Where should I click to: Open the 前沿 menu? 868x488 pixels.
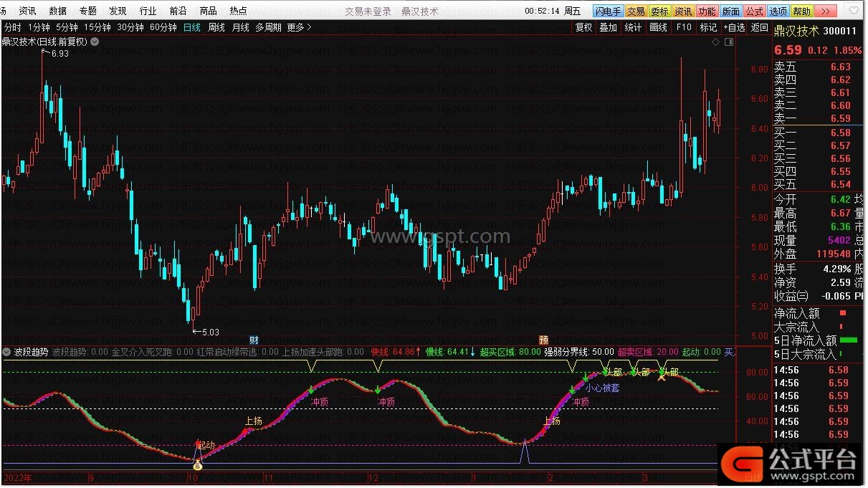[178, 11]
